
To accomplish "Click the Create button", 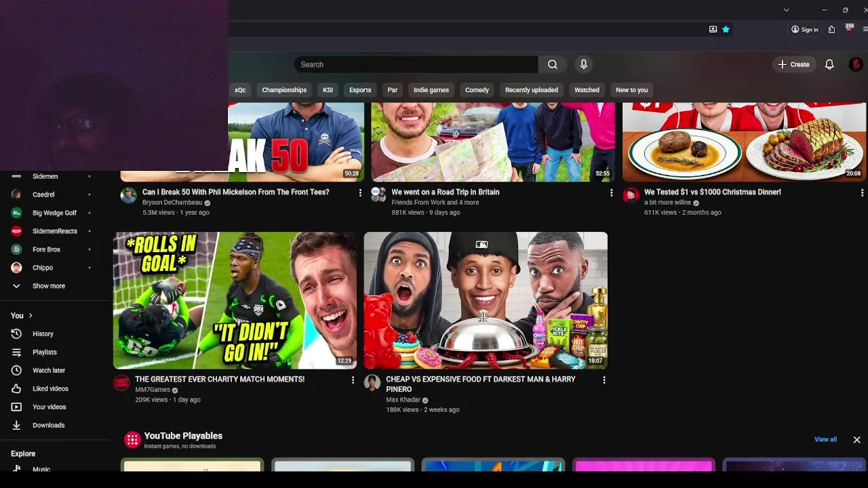I will tap(794, 64).
